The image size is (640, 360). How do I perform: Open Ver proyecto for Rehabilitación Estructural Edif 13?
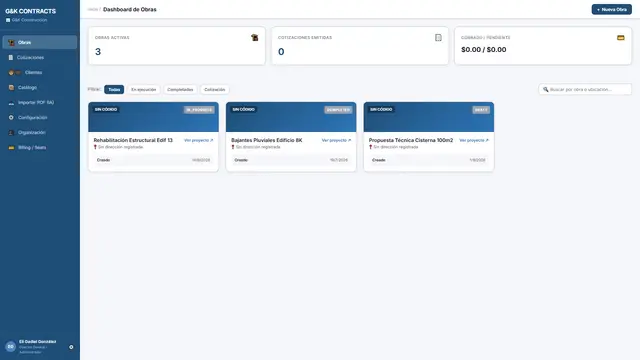click(x=198, y=140)
